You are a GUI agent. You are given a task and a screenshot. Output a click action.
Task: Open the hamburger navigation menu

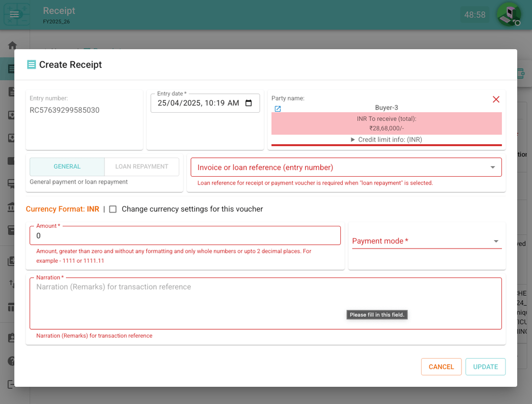(14, 15)
